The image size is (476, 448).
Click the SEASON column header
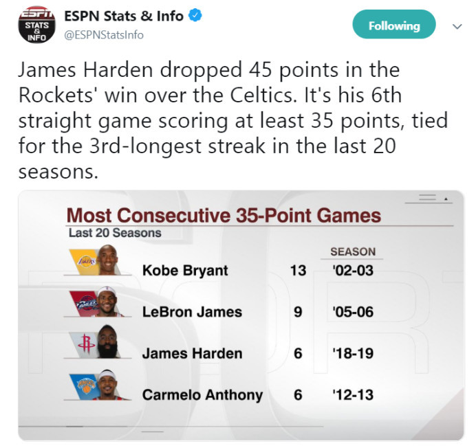(x=353, y=251)
